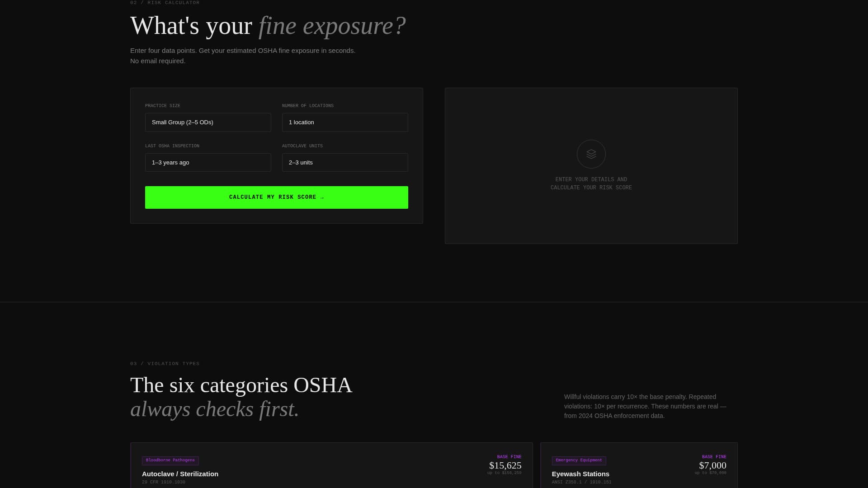This screenshot has height=488, width=868.
Task: Open the Practice Size dropdown
Action: click(x=208, y=122)
